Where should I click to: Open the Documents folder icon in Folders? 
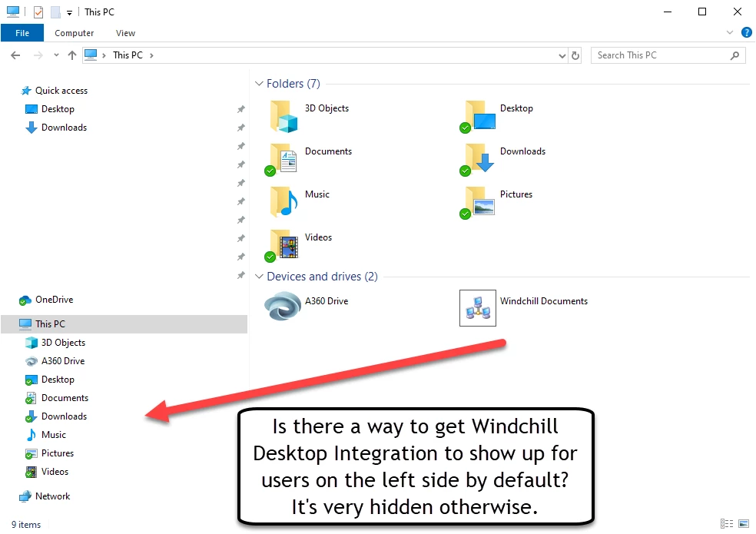[281, 159]
